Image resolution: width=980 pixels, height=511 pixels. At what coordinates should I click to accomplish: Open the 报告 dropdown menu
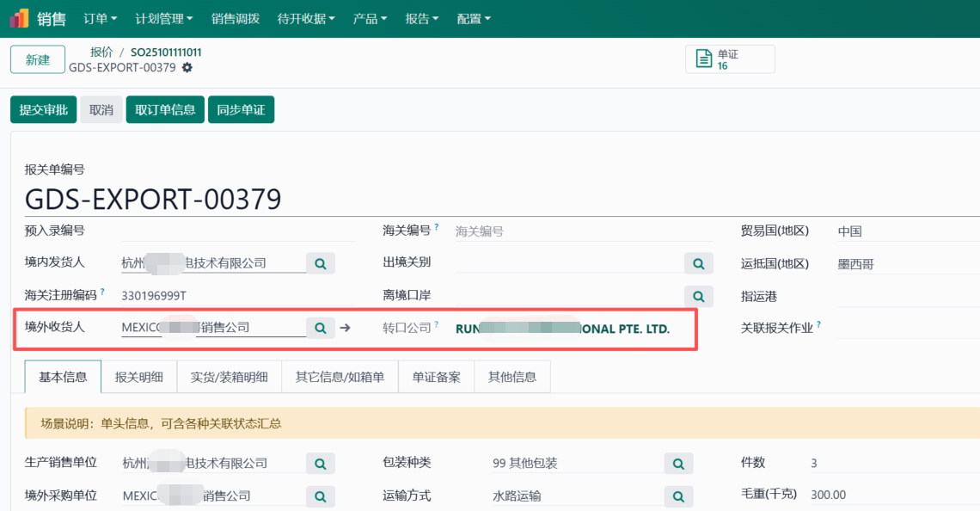point(421,18)
